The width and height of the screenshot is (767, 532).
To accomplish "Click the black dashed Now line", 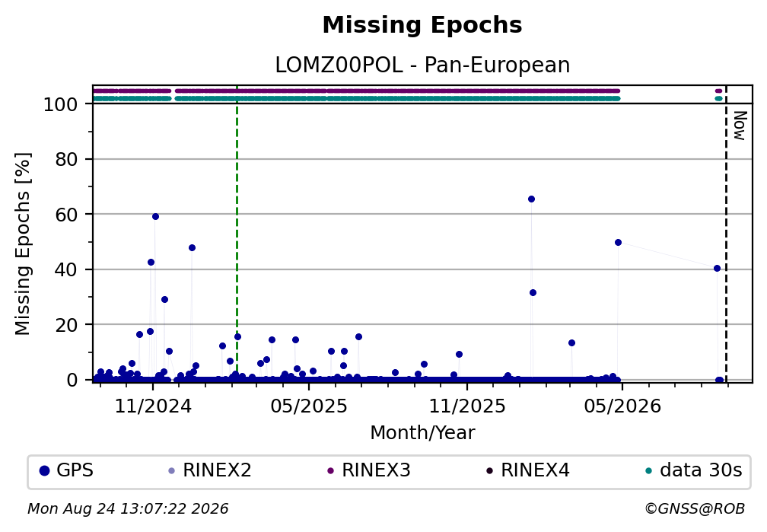I will [x=726, y=234].
